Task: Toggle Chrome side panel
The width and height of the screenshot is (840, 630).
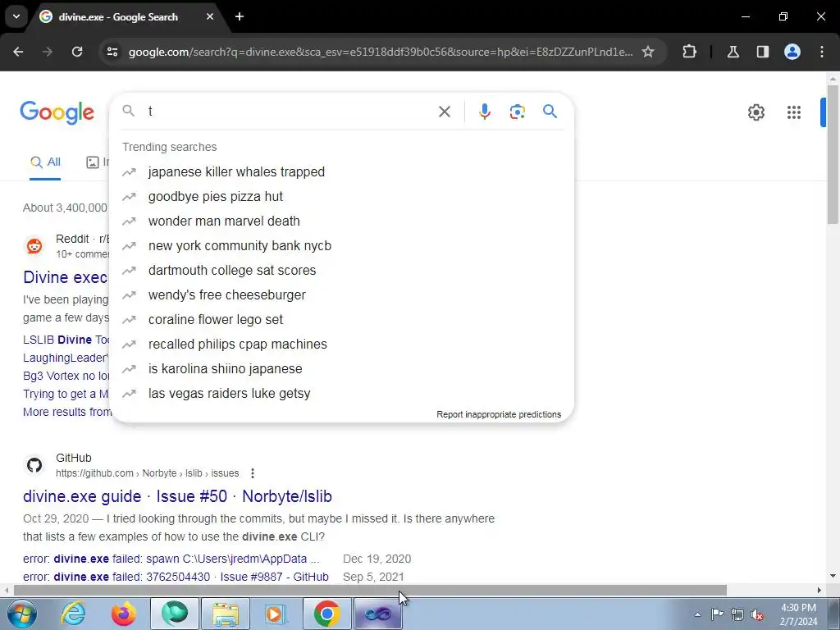Action: [762, 52]
